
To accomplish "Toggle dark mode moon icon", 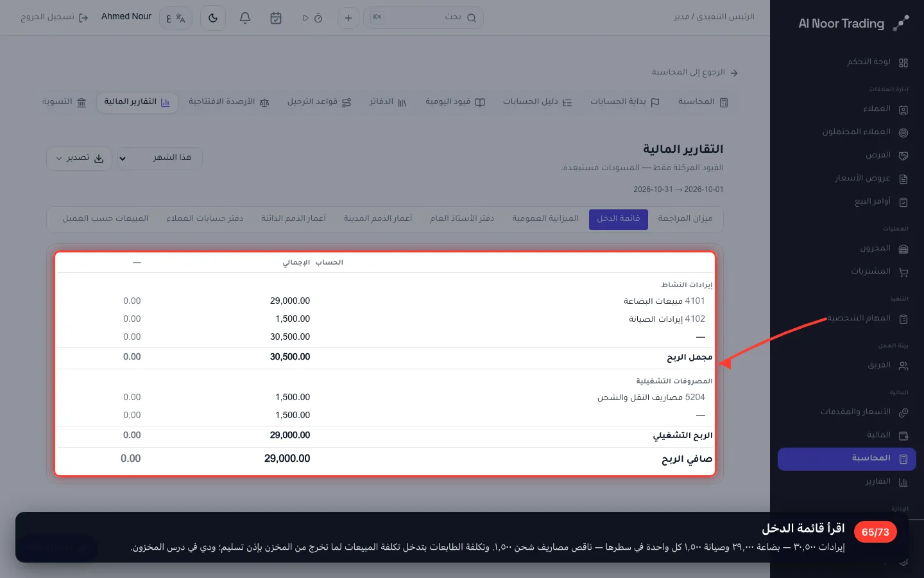I will tap(213, 18).
